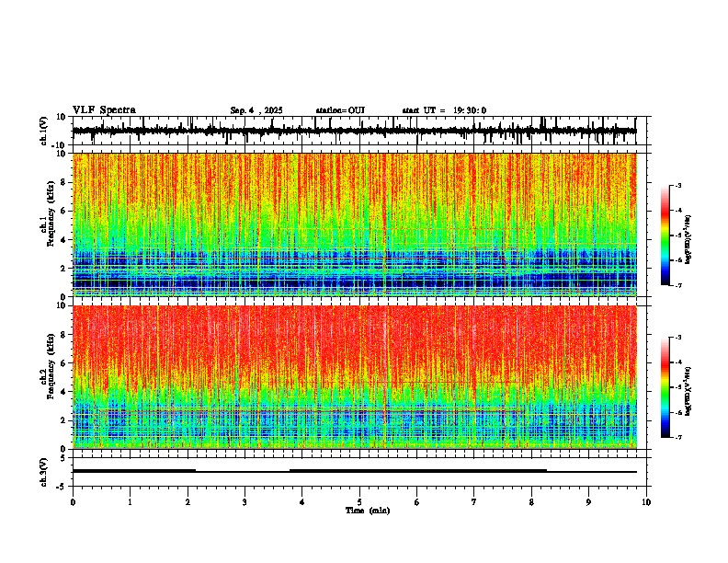Click the "ch.1(V)" axis label

coord(44,132)
